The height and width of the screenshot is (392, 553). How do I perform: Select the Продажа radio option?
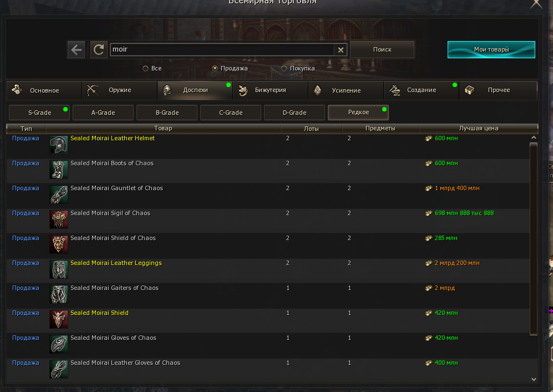pyautogui.click(x=215, y=69)
